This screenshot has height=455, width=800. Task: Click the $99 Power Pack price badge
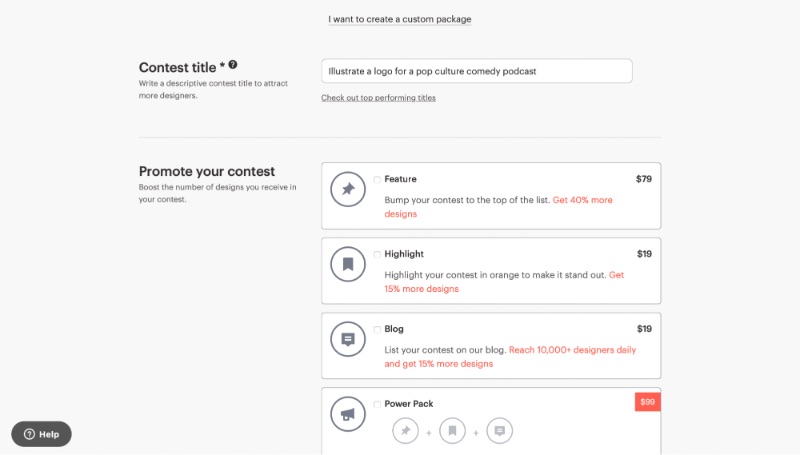647,402
